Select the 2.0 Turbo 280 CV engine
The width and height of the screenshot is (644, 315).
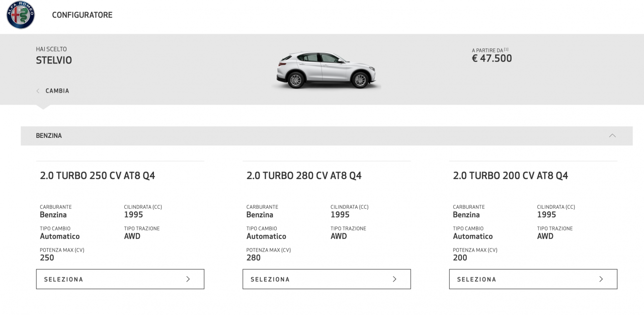click(327, 279)
